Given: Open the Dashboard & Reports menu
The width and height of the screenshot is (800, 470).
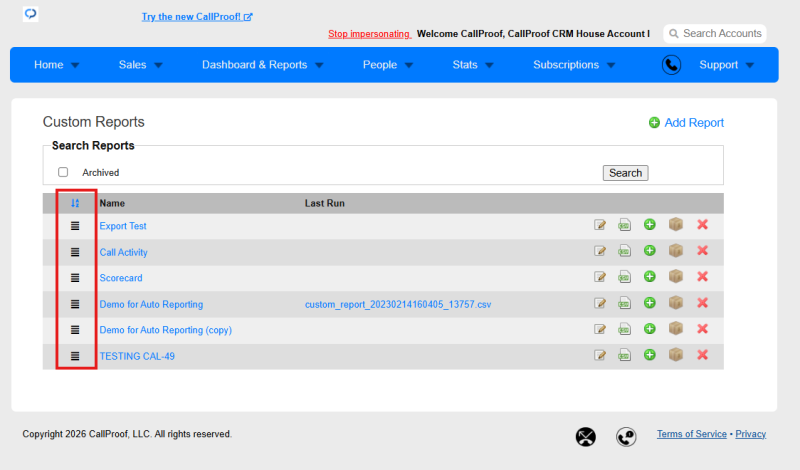Looking at the screenshot, I should click(255, 65).
